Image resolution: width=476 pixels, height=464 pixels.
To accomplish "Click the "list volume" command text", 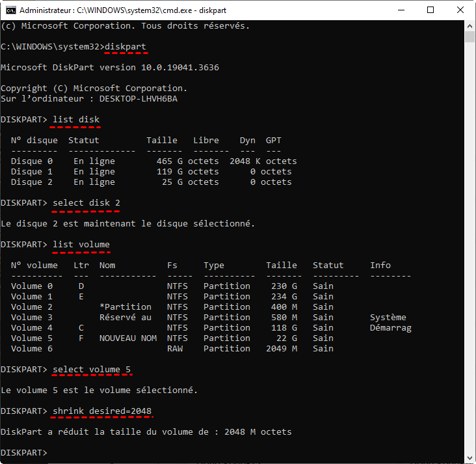I will click(81, 245).
